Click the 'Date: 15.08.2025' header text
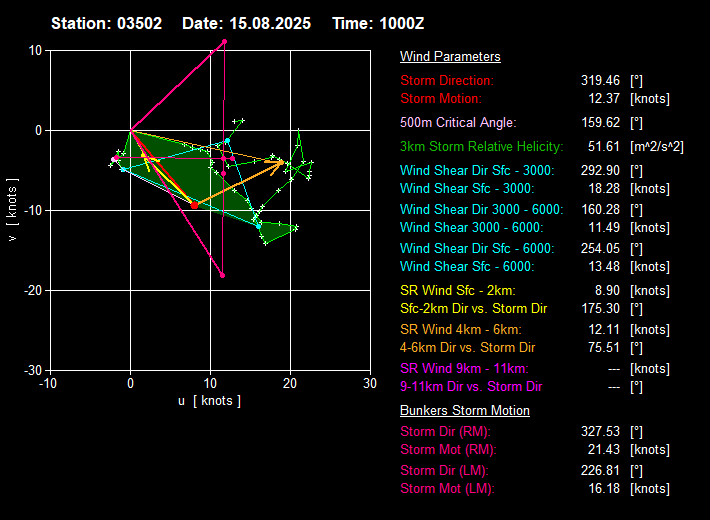Image resolution: width=710 pixels, height=520 pixels. (246, 24)
